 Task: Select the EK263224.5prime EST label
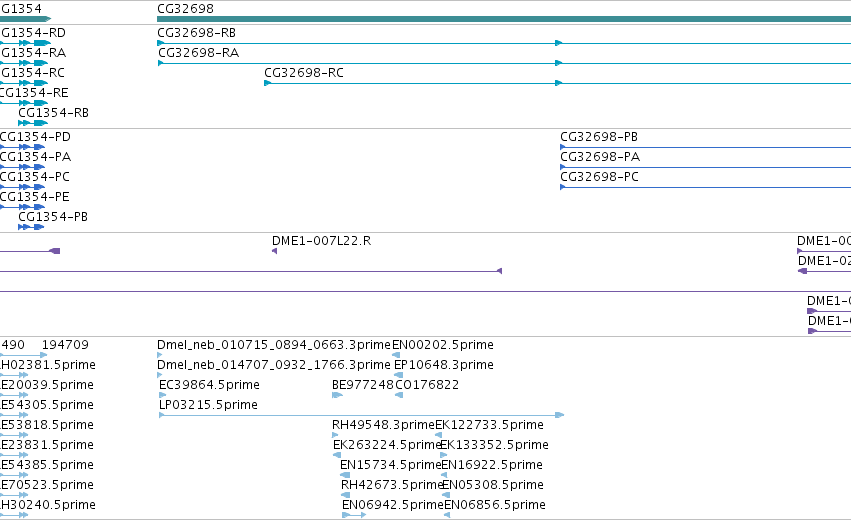click(386, 446)
